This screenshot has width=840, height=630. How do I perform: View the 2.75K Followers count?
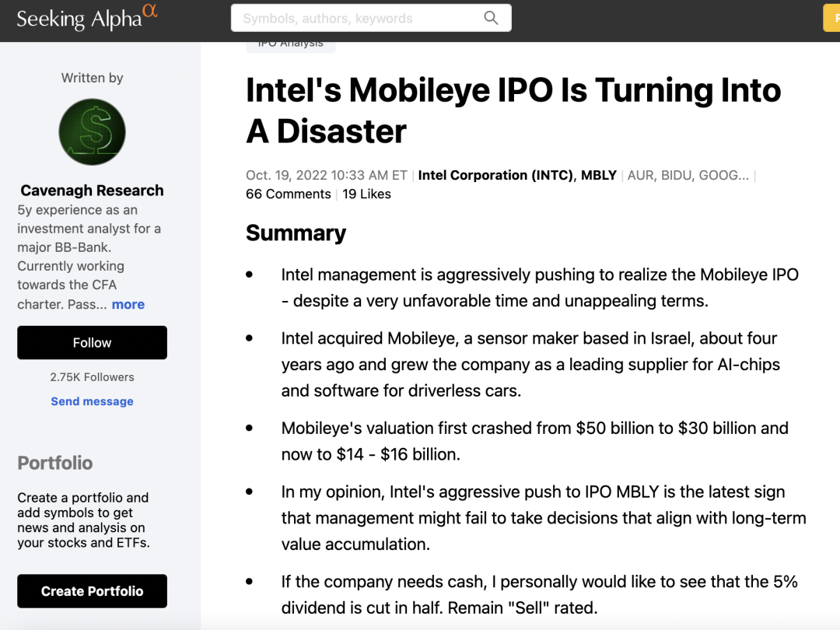(x=92, y=377)
